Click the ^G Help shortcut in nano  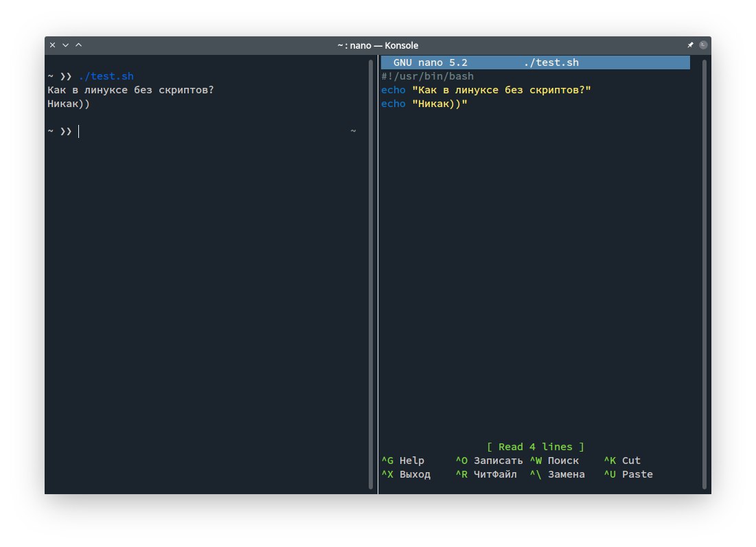click(403, 461)
